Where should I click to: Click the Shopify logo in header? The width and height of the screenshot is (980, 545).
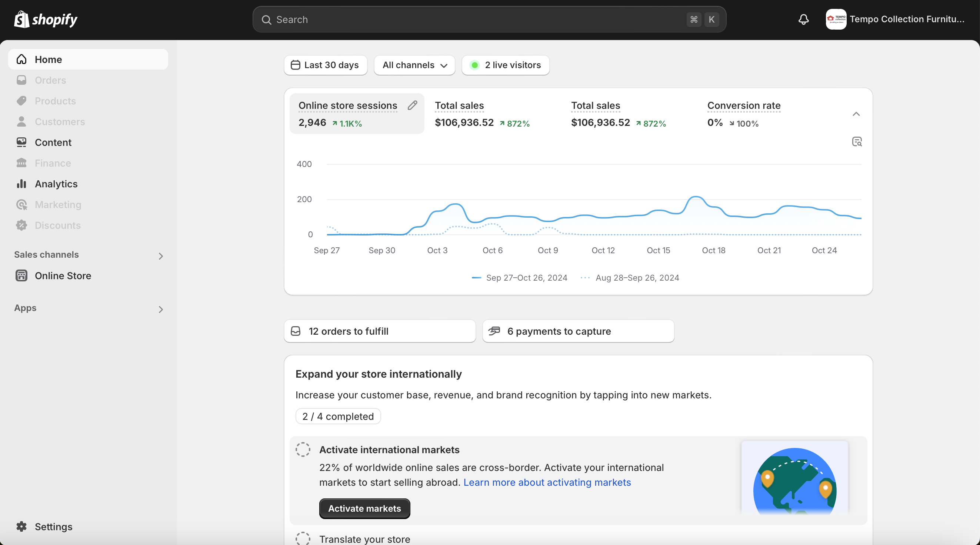pos(46,19)
